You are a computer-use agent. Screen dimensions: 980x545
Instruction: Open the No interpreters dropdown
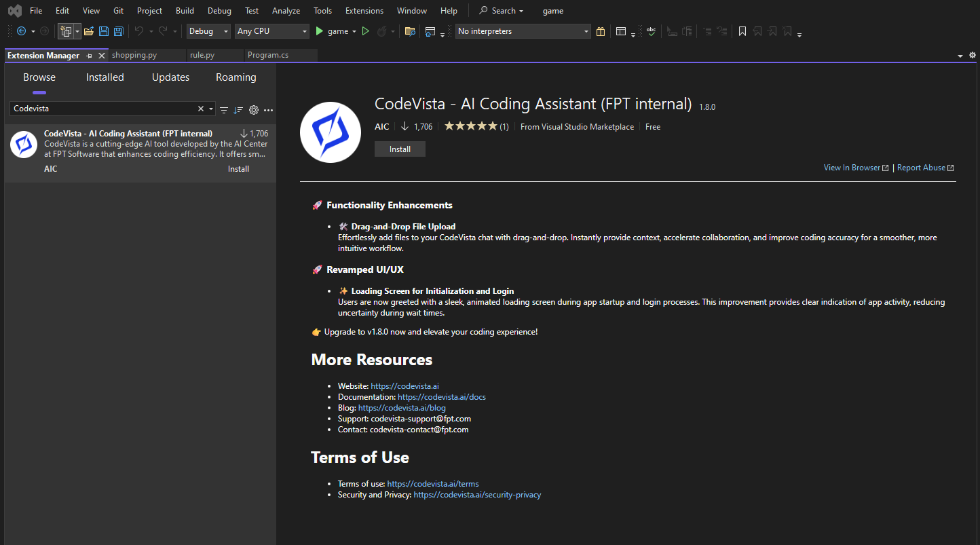coord(523,31)
